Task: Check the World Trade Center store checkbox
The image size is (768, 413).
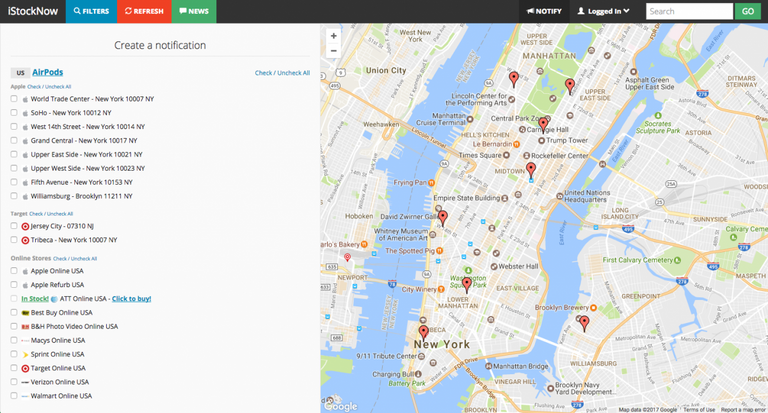Action: click(14, 100)
